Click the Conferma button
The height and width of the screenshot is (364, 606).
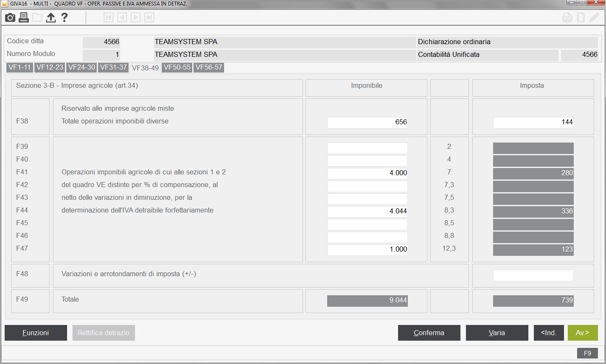tap(429, 333)
